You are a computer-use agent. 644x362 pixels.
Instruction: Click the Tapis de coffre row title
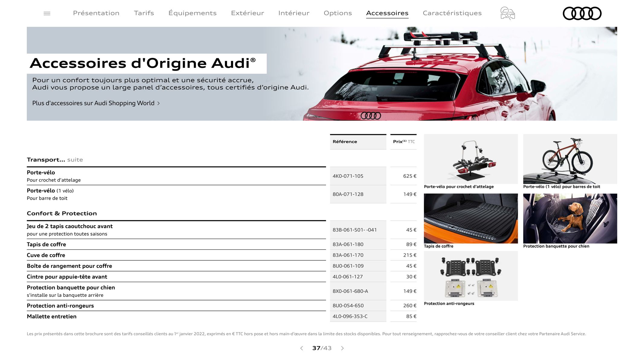click(46, 244)
